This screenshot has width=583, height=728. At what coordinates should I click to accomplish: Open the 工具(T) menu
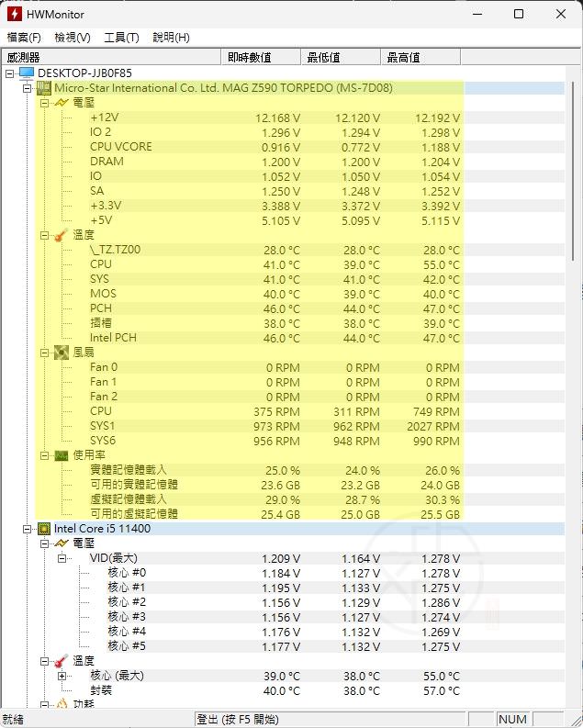pos(121,37)
